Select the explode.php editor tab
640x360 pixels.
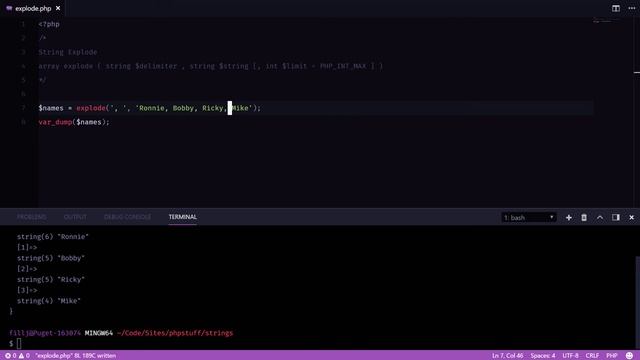[x=33, y=8]
